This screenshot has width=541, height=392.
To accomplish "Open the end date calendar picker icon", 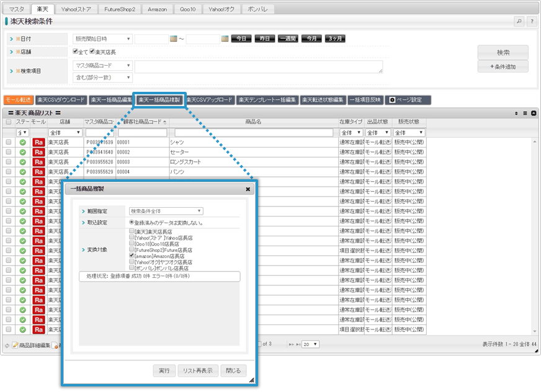I will [x=225, y=38].
